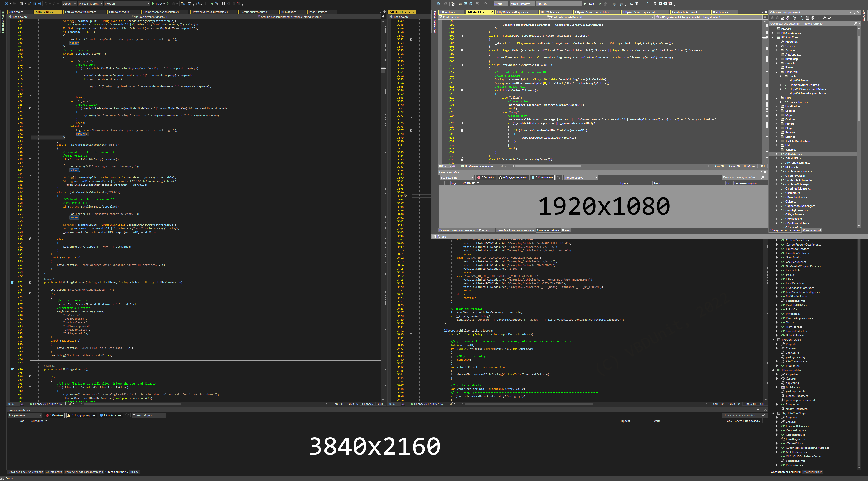Toggle '0 Сообщения' filter in small gray window
Viewport: 868px width, 481px height.
click(543, 177)
